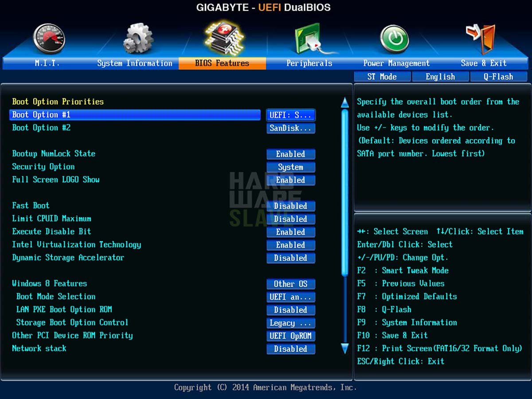Click F5 Previous Values help line

tap(401, 283)
